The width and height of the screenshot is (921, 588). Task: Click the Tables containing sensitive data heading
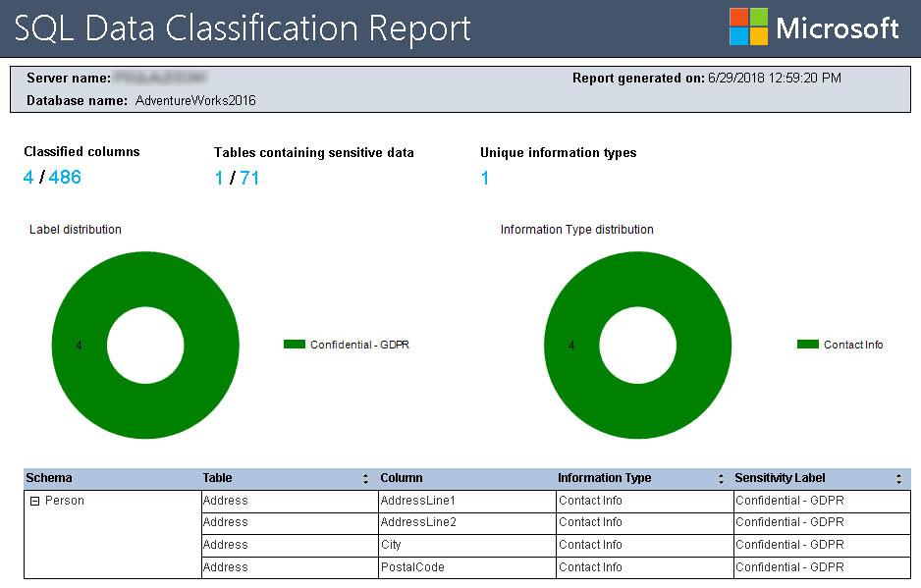point(313,153)
